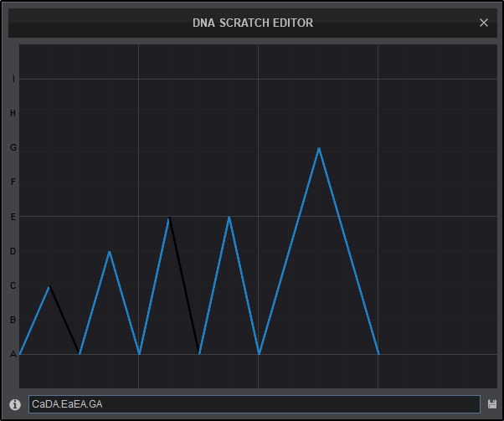Click the H label on the vertical axis
This screenshot has height=421, width=504.
(x=13, y=114)
